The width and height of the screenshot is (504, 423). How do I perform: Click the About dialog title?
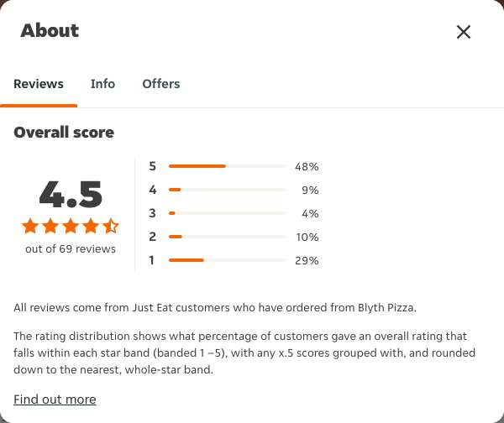[50, 31]
